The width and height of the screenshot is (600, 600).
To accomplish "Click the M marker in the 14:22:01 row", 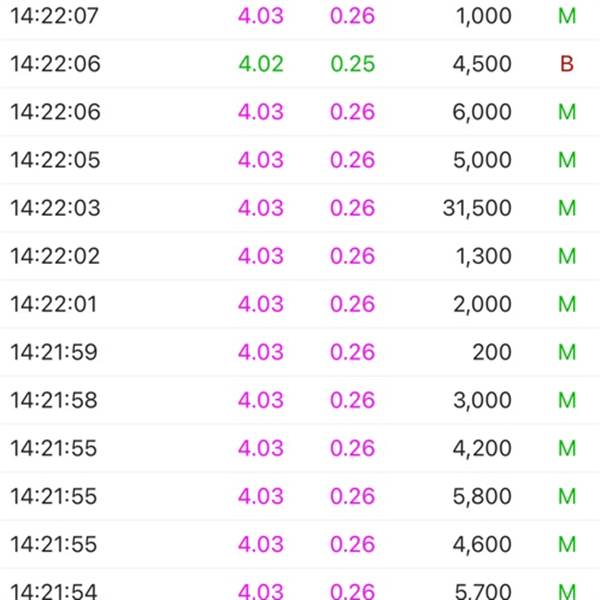I will 567,304.
